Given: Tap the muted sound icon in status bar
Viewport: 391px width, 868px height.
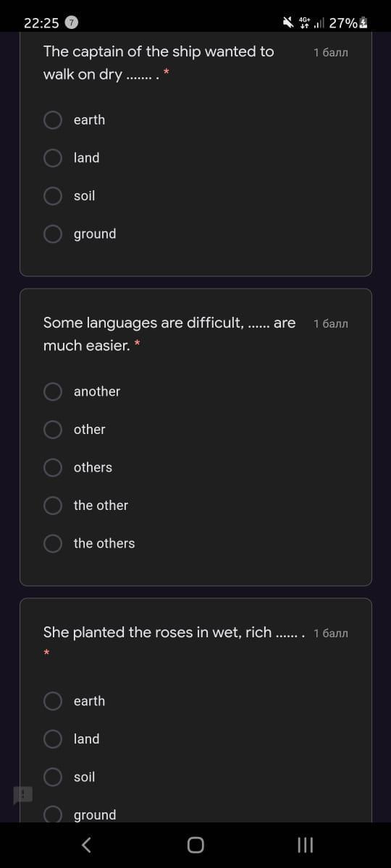Looking at the screenshot, I should coord(288,22).
